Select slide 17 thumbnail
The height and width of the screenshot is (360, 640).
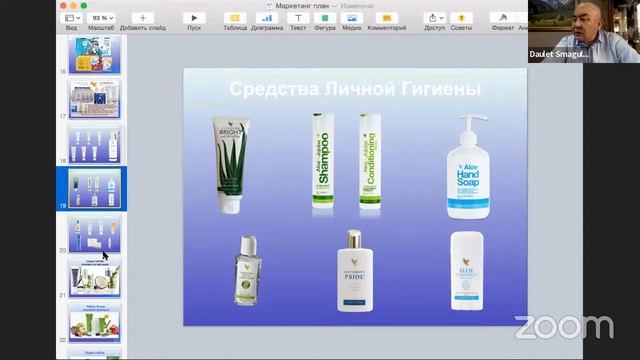[95, 99]
